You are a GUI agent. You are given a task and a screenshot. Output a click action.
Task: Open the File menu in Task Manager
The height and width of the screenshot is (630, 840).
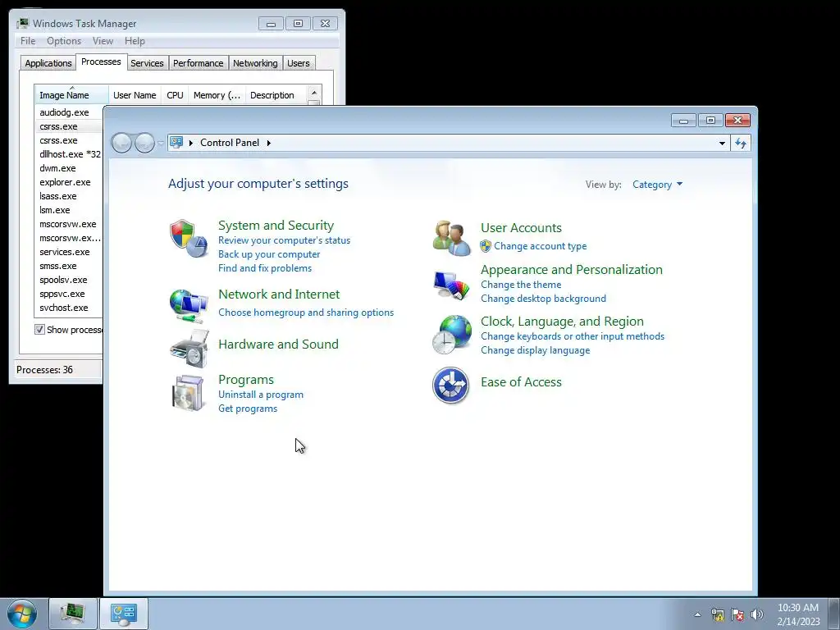(x=28, y=41)
